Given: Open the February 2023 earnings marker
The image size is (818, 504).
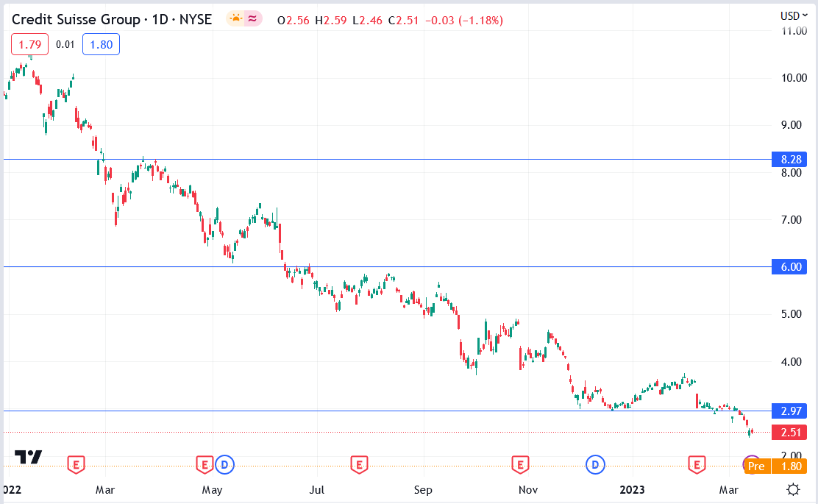Looking at the screenshot, I should click(697, 464).
